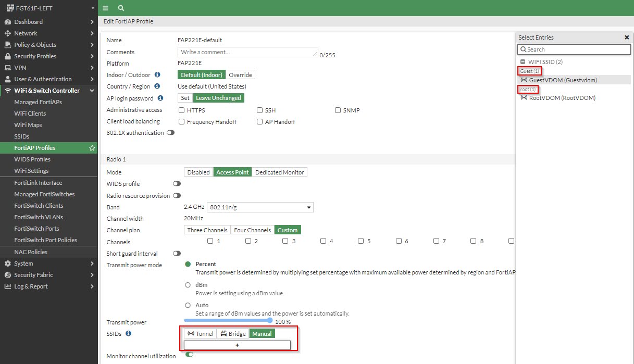
Task: Expand the Dashboard menu chevron
Action: click(92, 22)
